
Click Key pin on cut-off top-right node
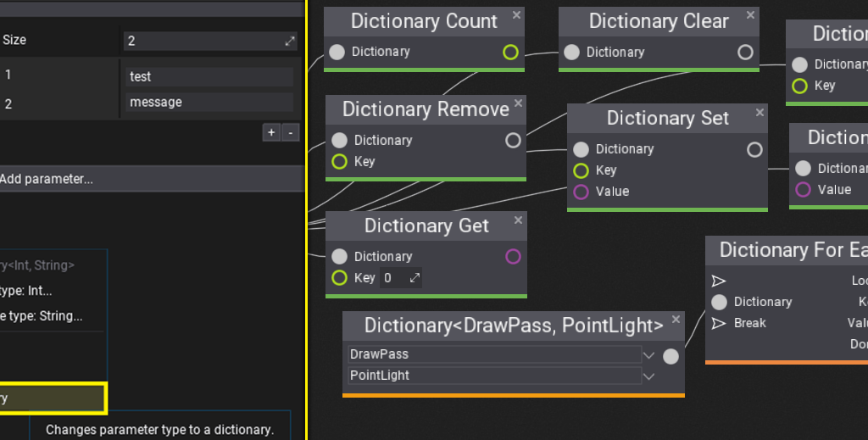coord(799,86)
